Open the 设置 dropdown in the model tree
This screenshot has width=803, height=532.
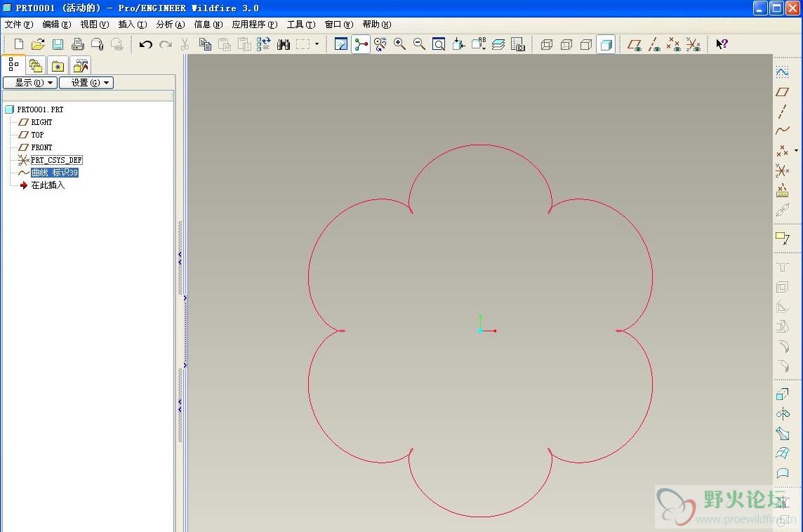pyautogui.click(x=86, y=82)
